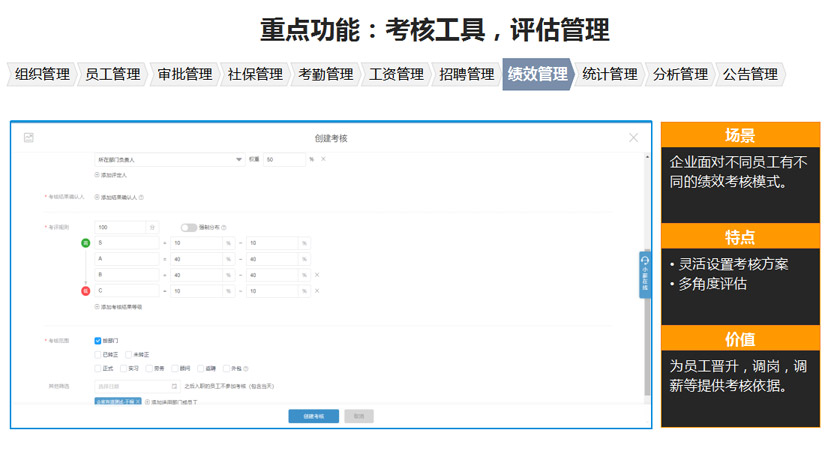Click the image icon at dialog top-left

[29, 137]
